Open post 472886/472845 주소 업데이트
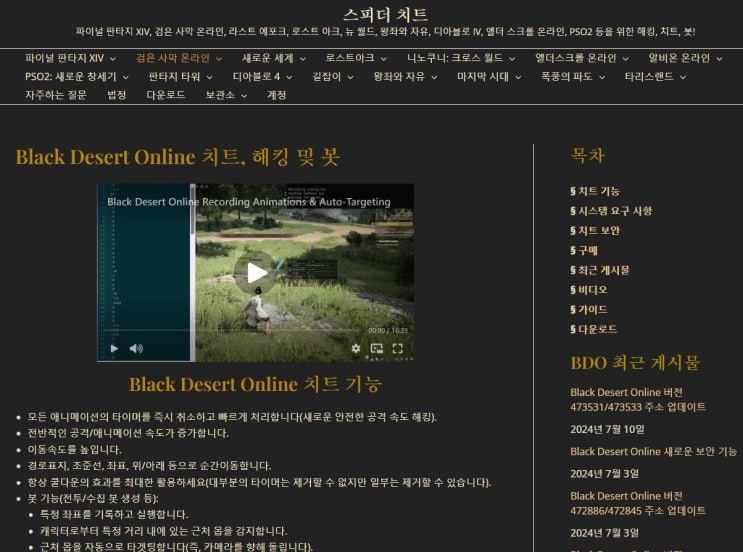This screenshot has width=743, height=552. (638, 503)
